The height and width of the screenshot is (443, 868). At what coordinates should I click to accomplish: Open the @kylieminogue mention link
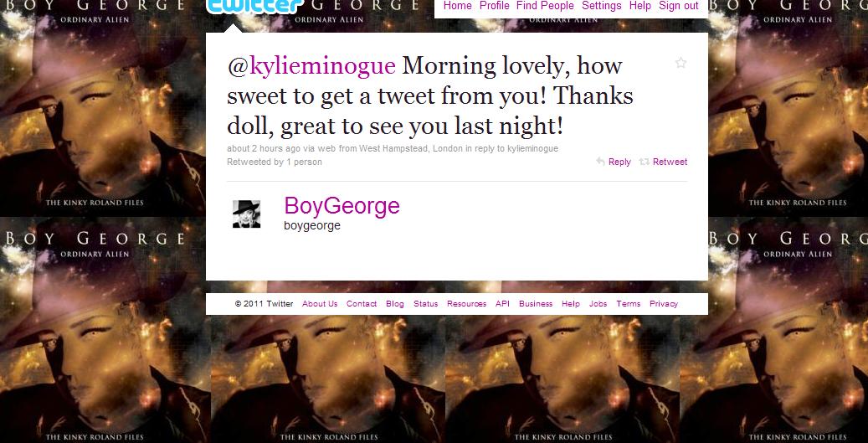coord(311,65)
